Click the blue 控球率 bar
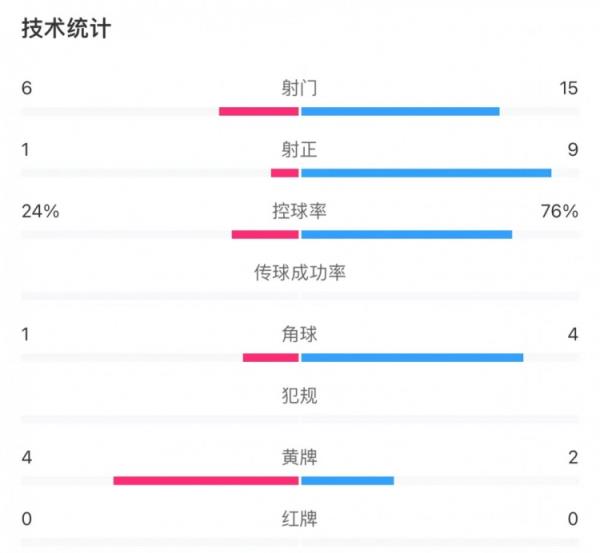The width and height of the screenshot is (600, 553). click(406, 235)
